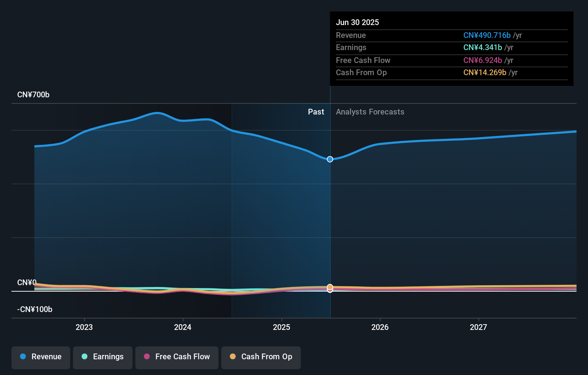The image size is (588, 375).
Task: Select the Cash From Op marker near the divider
Action: 330,287
